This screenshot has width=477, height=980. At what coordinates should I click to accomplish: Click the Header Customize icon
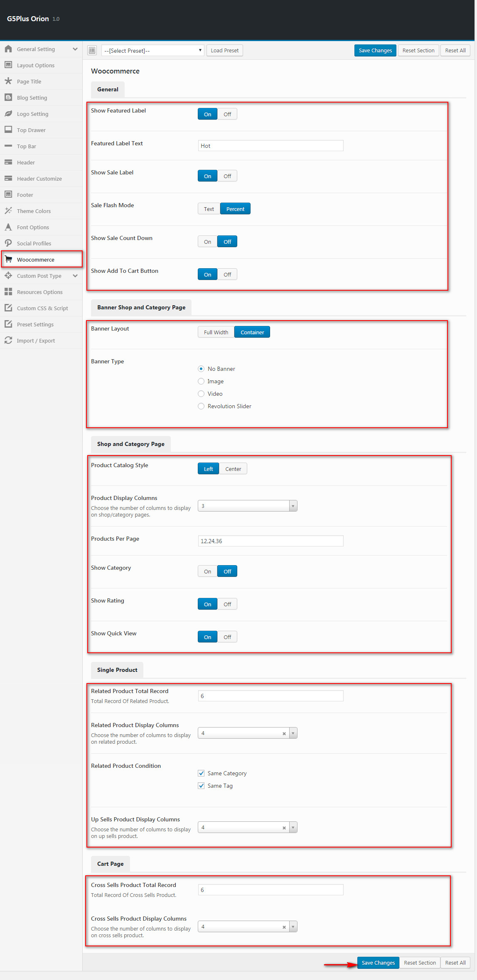(x=8, y=179)
